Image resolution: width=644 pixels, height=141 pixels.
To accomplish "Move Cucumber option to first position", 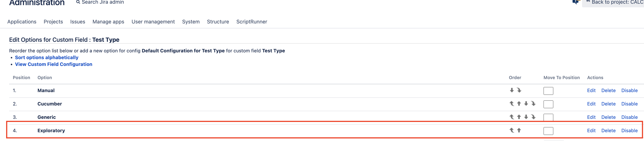I will [512, 103].
